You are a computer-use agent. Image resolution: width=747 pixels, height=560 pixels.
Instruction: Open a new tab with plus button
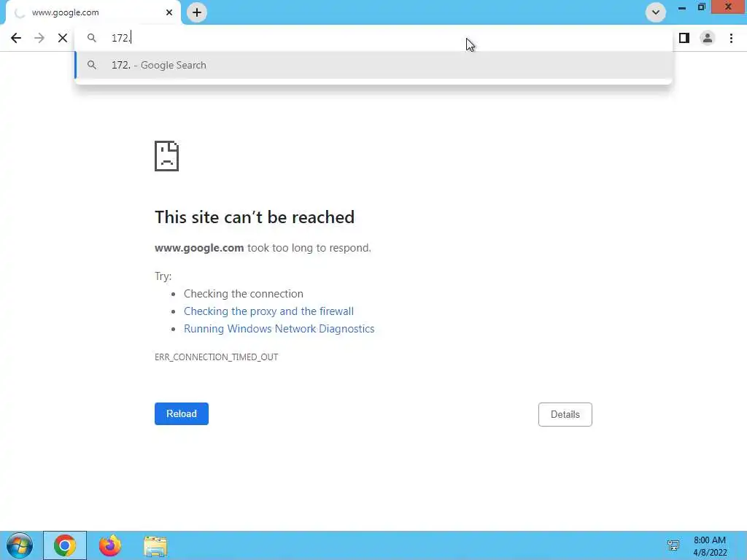[197, 12]
